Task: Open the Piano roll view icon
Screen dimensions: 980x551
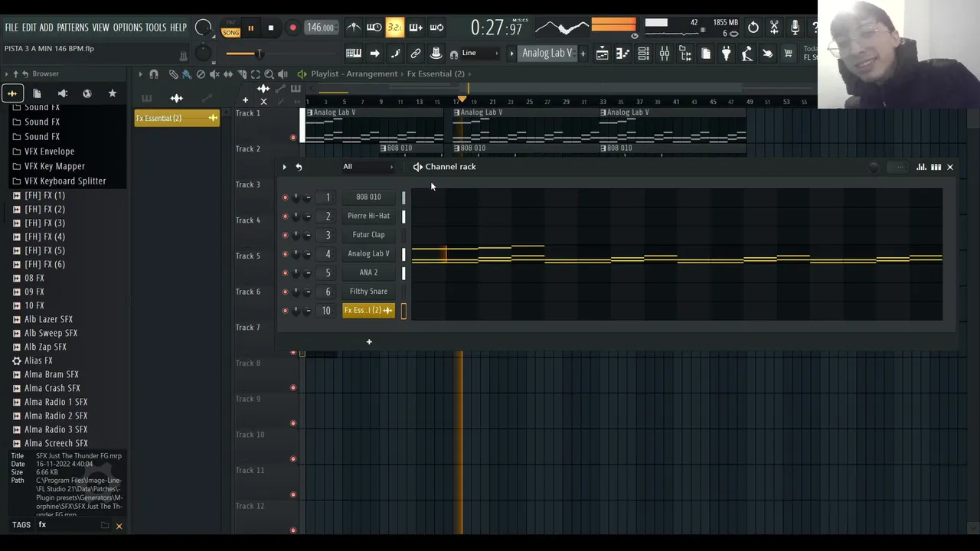Action: (623, 54)
